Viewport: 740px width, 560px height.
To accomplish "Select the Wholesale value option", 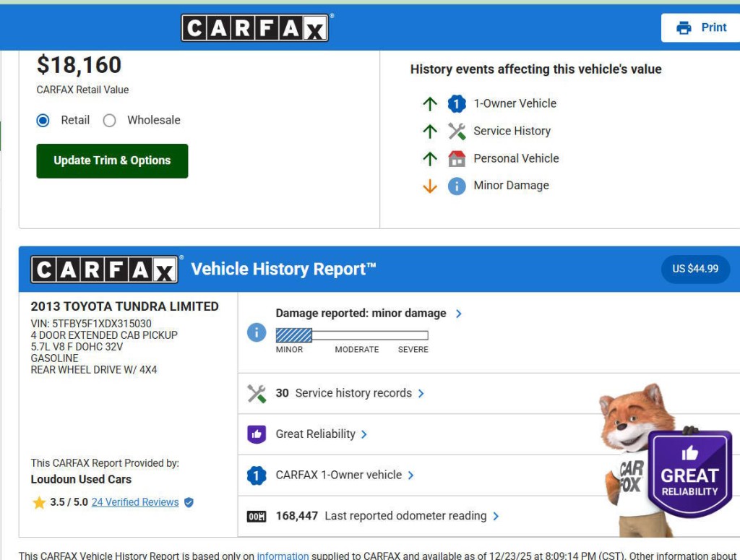I will [110, 121].
